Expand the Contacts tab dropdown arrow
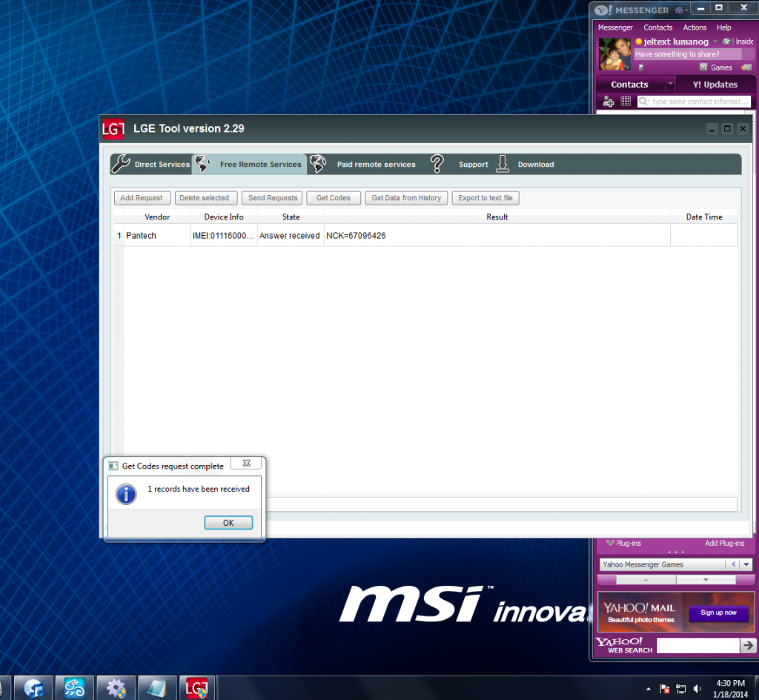Viewport: 759px width, 700px height. (670, 85)
